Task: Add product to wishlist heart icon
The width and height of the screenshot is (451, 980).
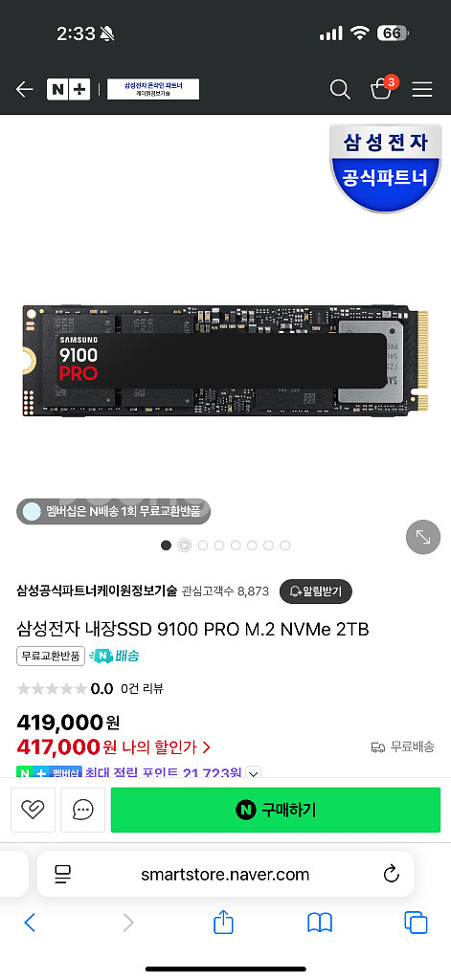Action: coord(33,810)
